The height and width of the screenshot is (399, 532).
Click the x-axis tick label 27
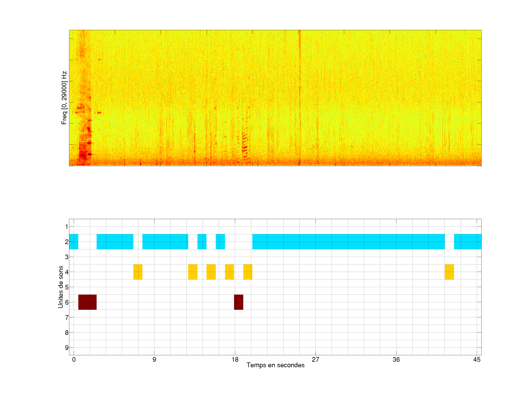[x=315, y=359]
